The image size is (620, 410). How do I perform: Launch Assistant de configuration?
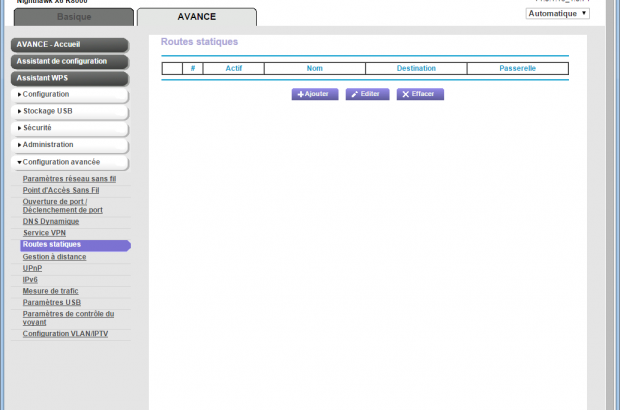click(70, 61)
